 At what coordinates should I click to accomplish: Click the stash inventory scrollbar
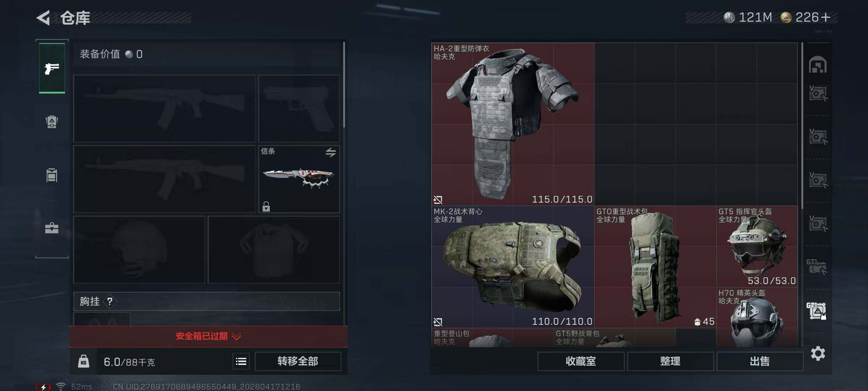pyautogui.click(x=802, y=125)
